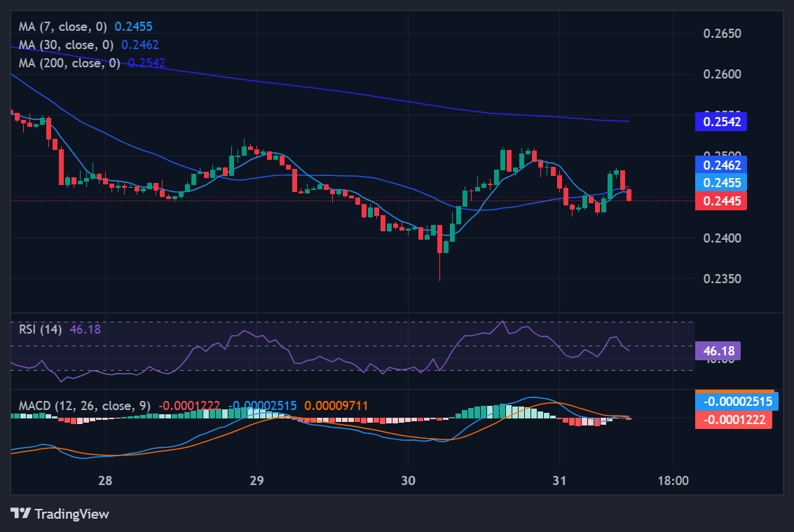Click the MA (200, close, 0) indicator label
The image size is (794, 532).
(x=69, y=63)
